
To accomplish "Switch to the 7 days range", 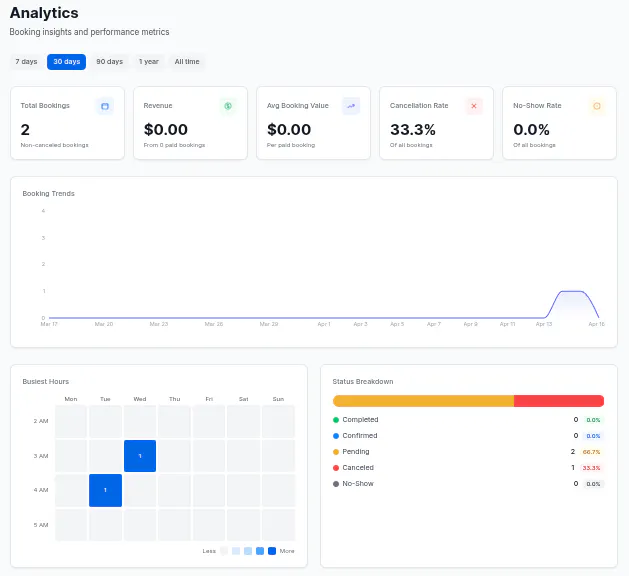I will click(x=26, y=62).
